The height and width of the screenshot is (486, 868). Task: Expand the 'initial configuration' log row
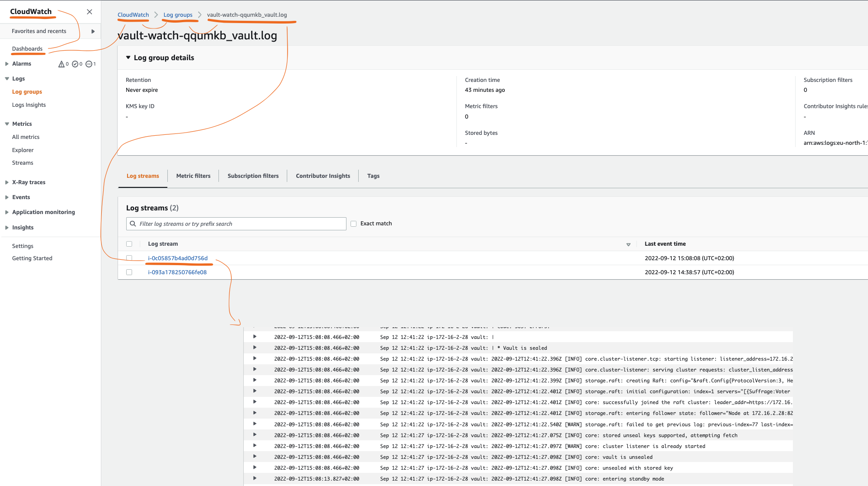pos(255,391)
